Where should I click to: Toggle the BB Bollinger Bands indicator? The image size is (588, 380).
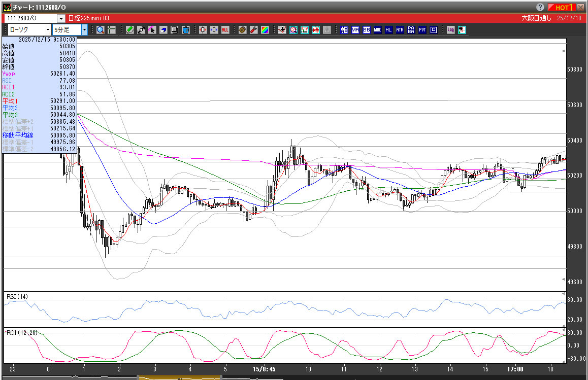coord(366,30)
